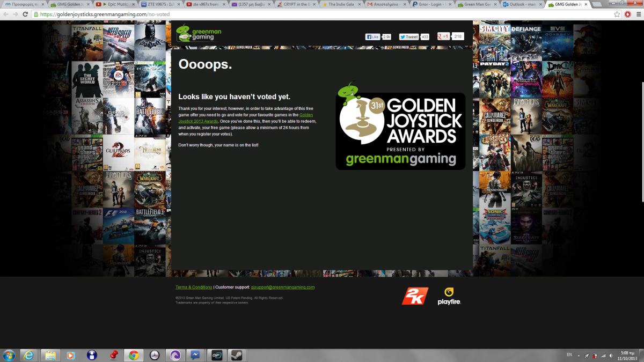This screenshot has width=644, height=362.
Task: Click the 'Looks like you haven't voted yet.' heading
Action: pyautogui.click(x=234, y=97)
